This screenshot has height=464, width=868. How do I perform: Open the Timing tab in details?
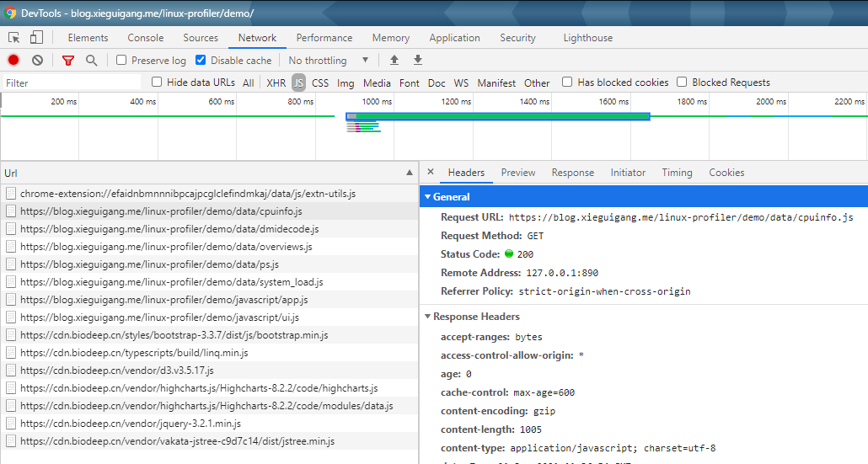pyautogui.click(x=677, y=173)
